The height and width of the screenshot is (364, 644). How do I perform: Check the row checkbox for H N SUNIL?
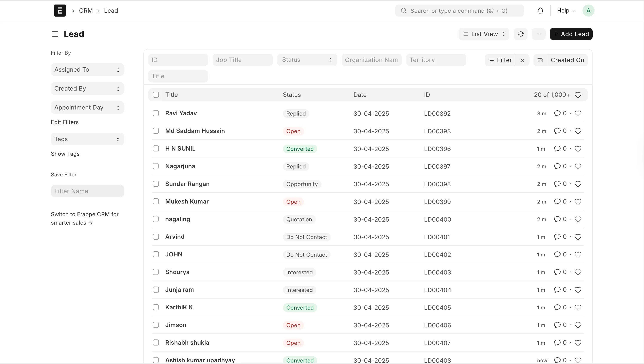156,148
